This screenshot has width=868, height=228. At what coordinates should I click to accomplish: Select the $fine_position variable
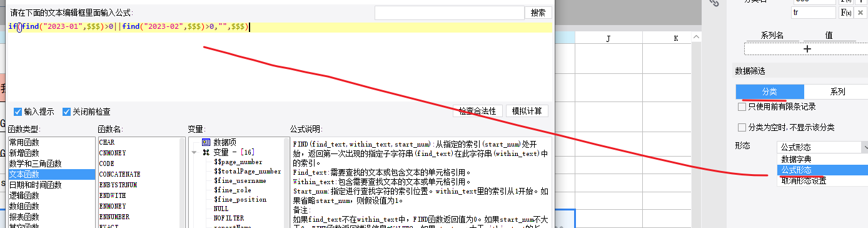[240, 199]
